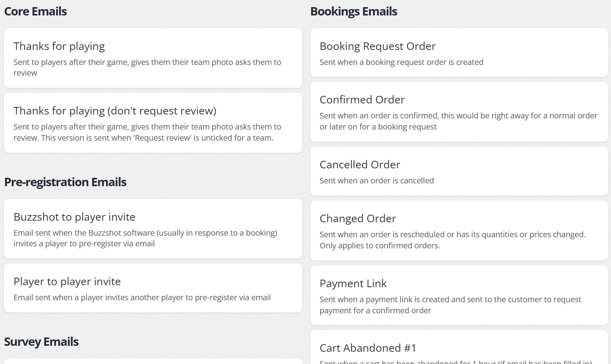Click the Pre-registration Emails heading
The width and height of the screenshot is (611, 364).
click(65, 182)
